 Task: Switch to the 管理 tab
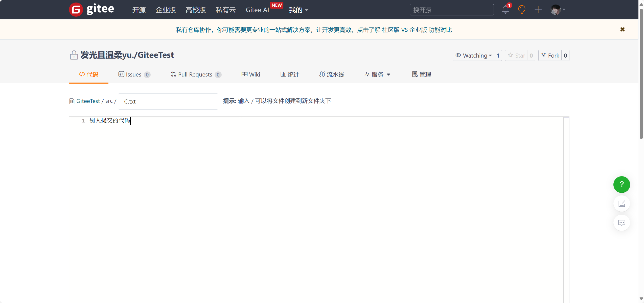coord(422,74)
